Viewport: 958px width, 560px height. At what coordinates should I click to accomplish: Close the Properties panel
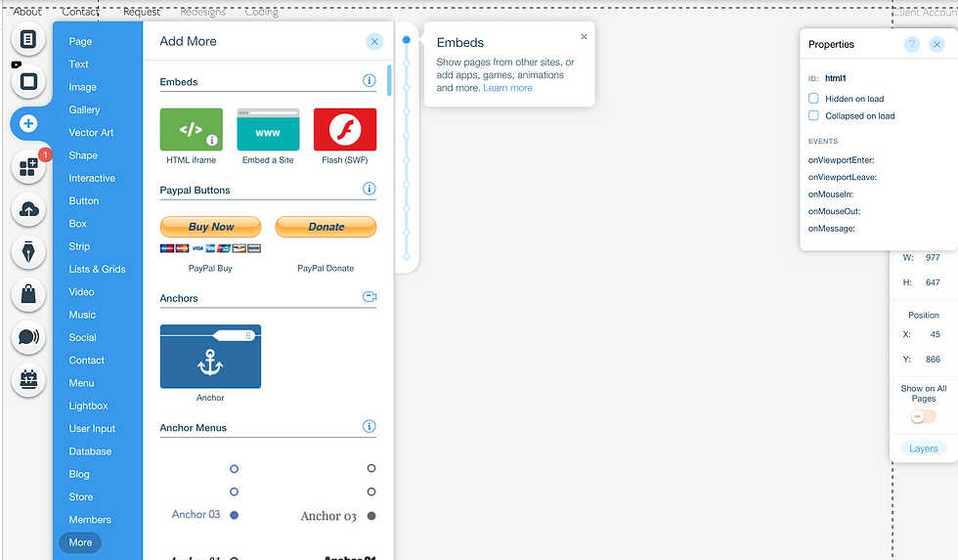click(936, 45)
